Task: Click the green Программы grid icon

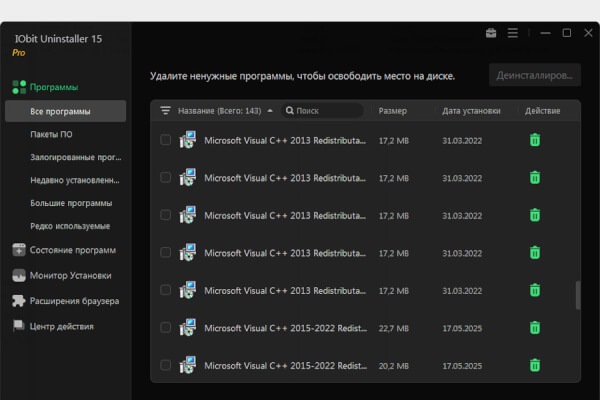Action: pyautogui.click(x=19, y=87)
